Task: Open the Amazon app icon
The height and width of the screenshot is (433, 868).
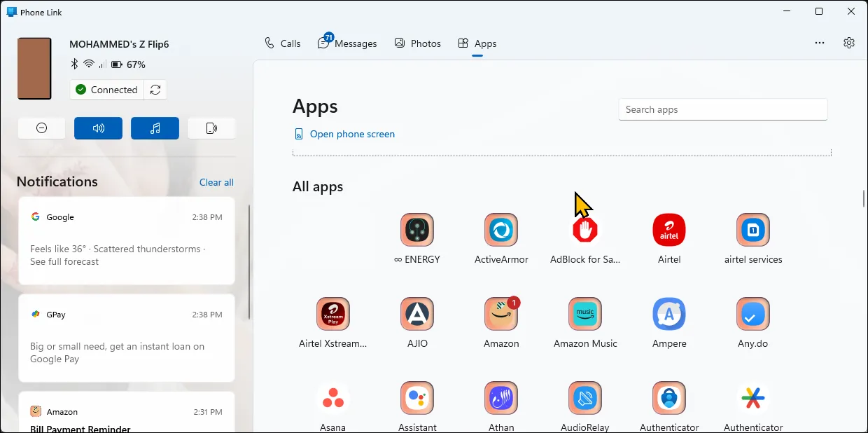Action: tap(501, 314)
